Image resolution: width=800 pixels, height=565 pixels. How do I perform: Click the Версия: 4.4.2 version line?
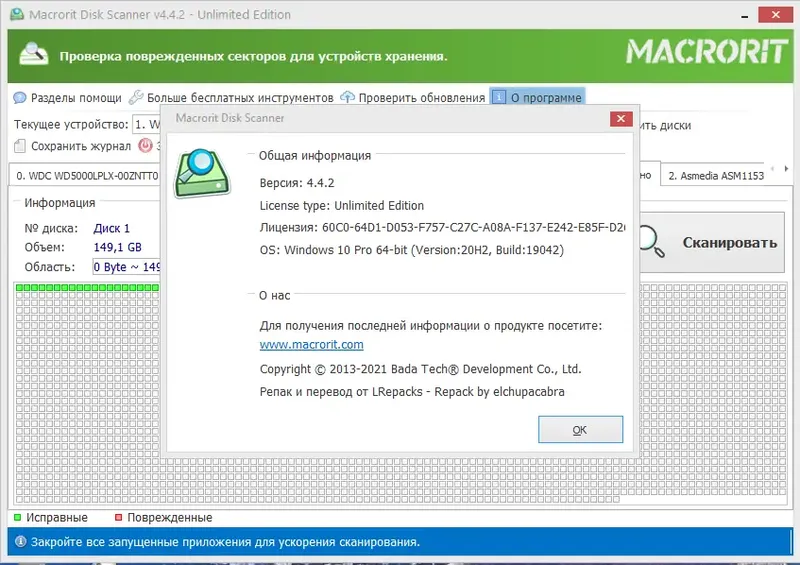[x=297, y=183]
